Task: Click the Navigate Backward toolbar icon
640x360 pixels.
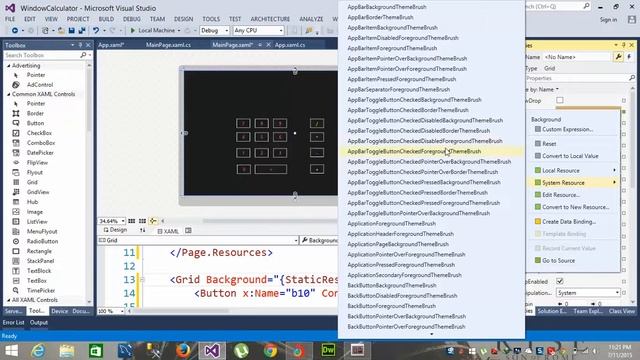Action: coord(15,31)
